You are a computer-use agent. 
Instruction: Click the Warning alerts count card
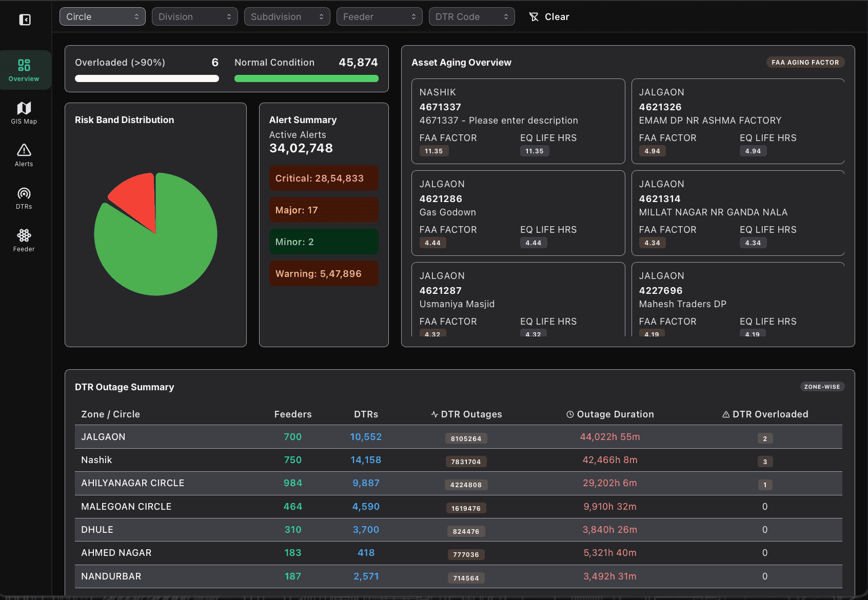click(324, 273)
